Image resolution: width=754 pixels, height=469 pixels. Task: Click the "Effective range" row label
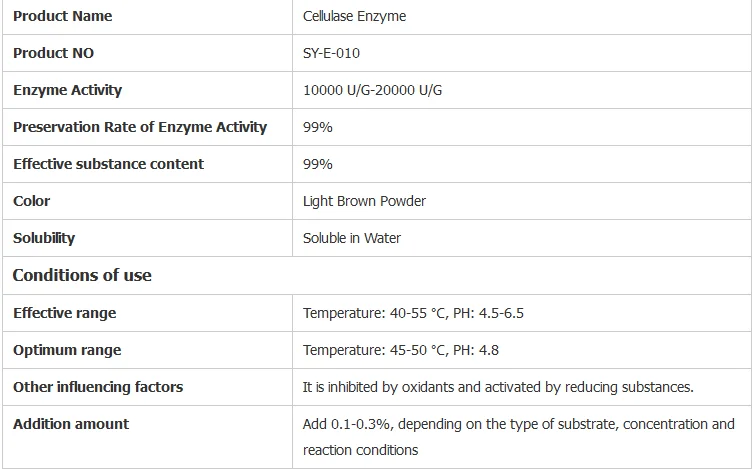click(x=65, y=313)
